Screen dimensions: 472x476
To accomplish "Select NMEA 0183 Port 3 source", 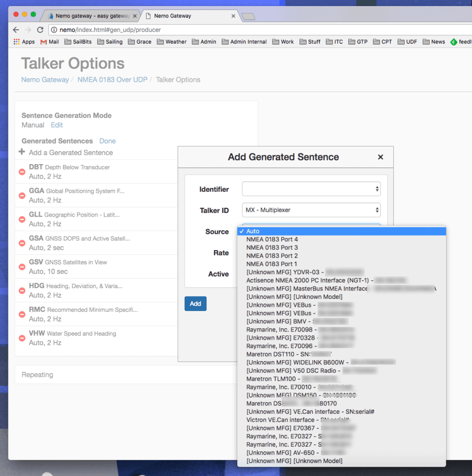I will (x=342, y=247).
